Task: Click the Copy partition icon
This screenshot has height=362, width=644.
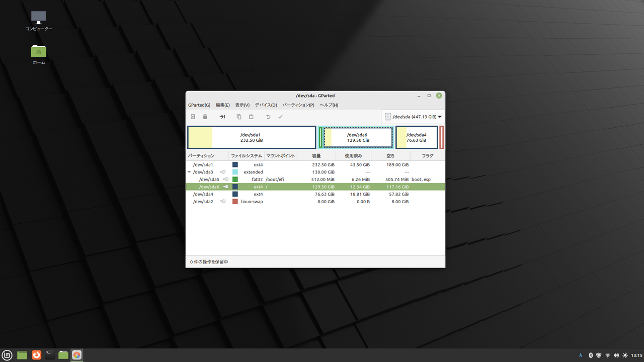Action: [238, 116]
